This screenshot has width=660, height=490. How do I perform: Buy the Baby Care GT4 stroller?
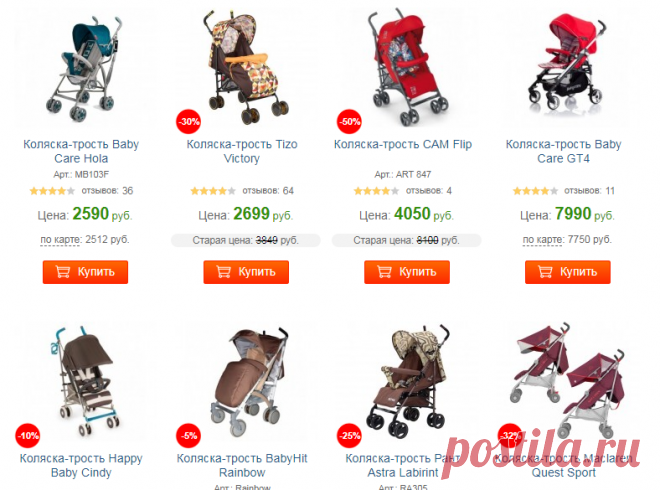coord(568,272)
